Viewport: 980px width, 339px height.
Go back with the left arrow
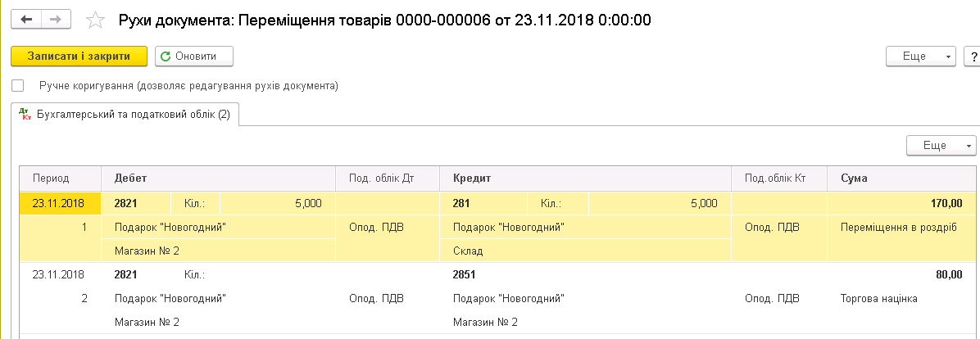tap(26, 20)
